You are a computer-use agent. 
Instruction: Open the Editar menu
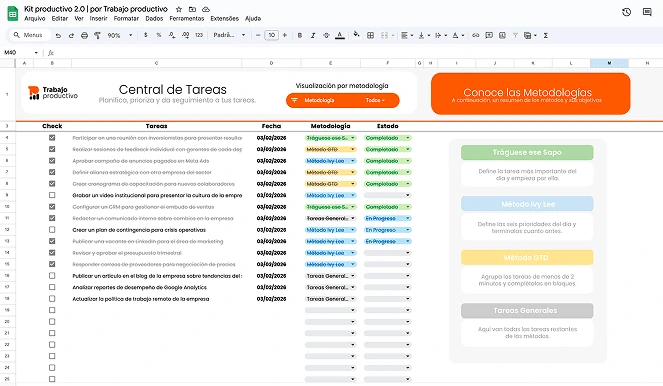[x=60, y=19]
